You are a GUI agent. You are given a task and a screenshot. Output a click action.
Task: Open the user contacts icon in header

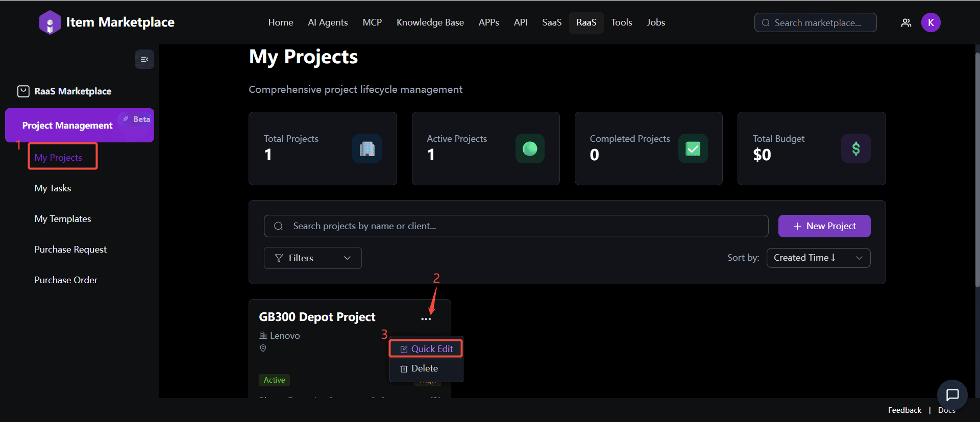tap(906, 22)
